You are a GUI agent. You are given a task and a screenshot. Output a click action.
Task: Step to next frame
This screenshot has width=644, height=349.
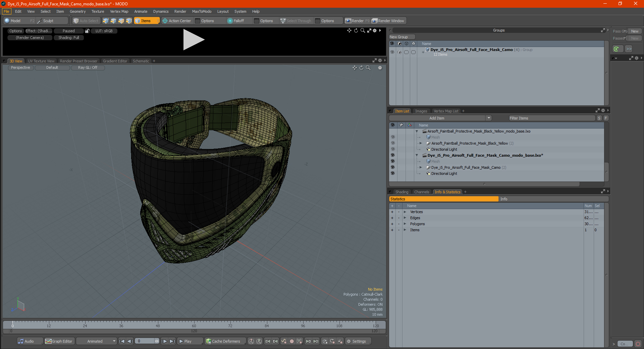click(164, 341)
